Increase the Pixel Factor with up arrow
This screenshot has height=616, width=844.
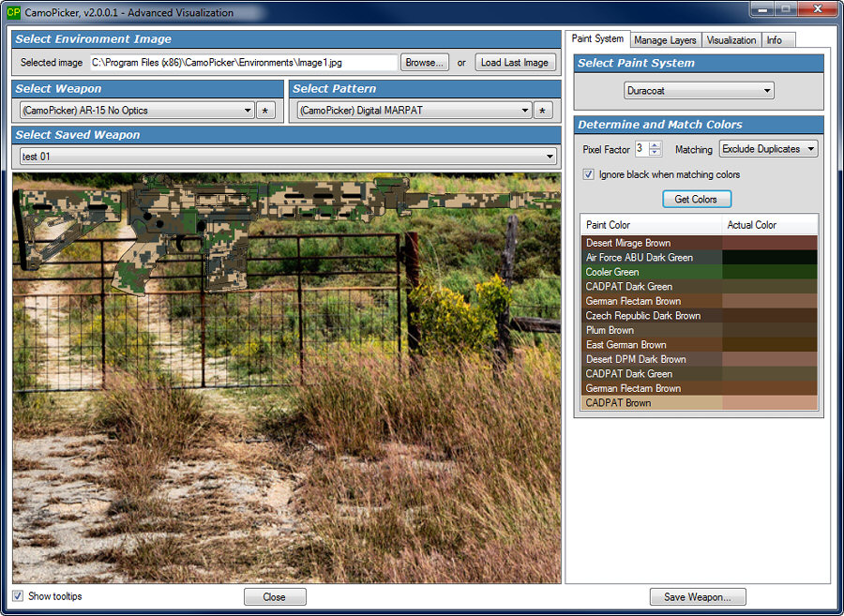coord(655,145)
